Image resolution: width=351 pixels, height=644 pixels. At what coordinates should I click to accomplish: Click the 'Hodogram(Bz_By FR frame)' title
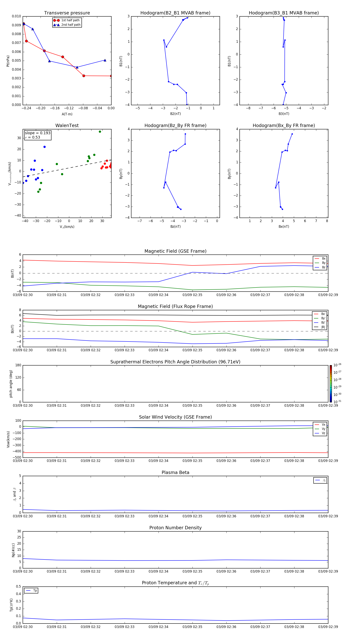[x=175, y=125]
